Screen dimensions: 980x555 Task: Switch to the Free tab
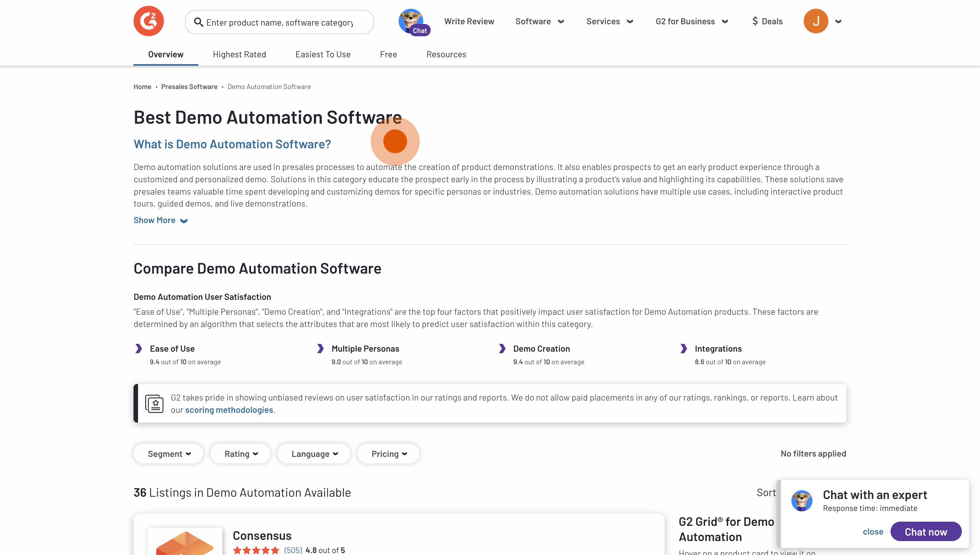pyautogui.click(x=388, y=54)
